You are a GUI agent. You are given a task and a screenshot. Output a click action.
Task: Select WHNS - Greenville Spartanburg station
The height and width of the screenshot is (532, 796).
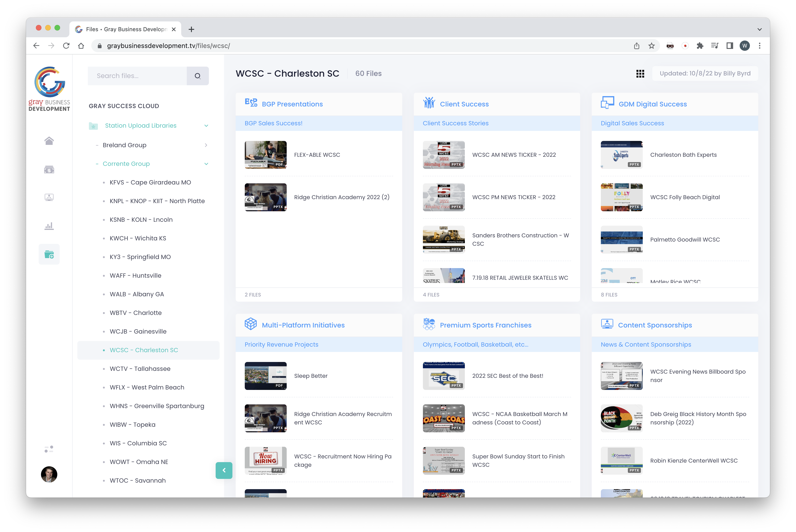coord(157,406)
